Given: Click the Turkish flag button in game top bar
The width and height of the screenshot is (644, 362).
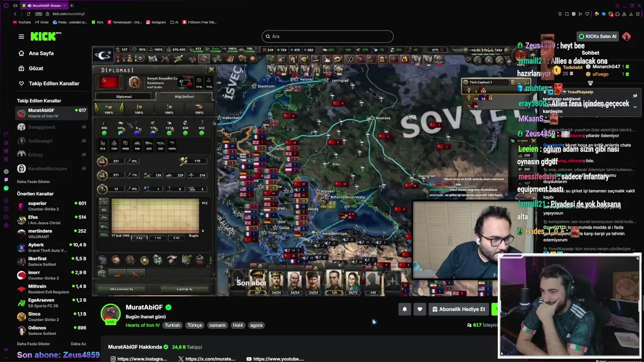Looking at the screenshot, I should (104, 54).
